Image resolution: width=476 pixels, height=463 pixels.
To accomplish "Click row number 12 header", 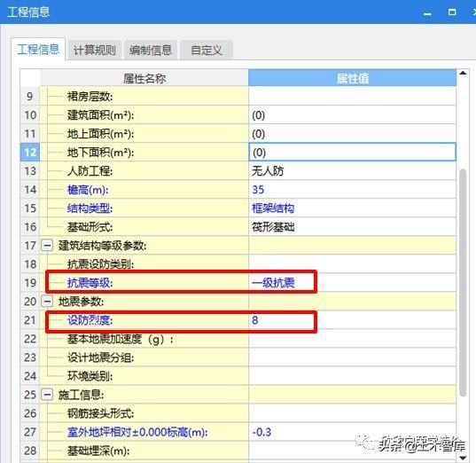I will [x=30, y=153].
